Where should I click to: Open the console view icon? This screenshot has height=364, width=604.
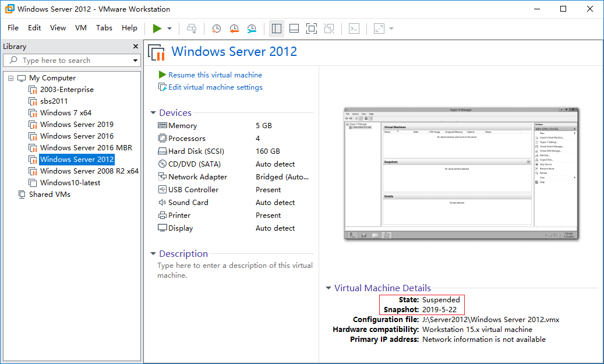(354, 28)
